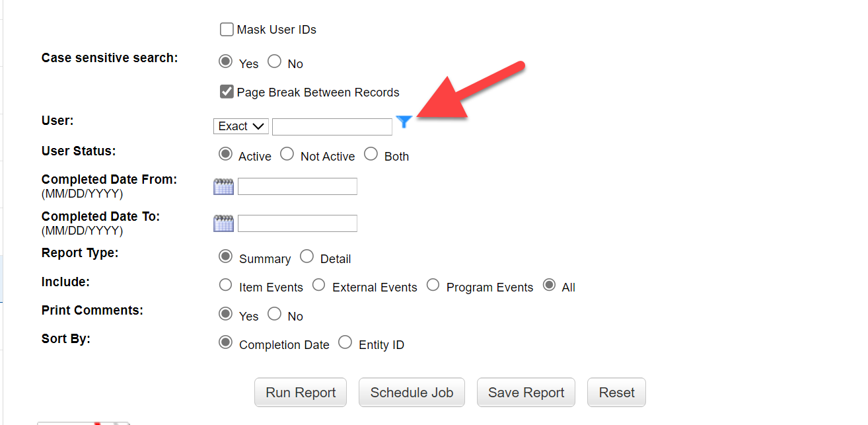Click the Run Report button

(x=301, y=393)
